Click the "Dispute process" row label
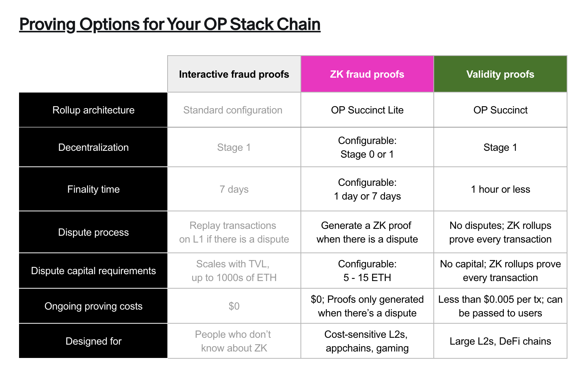Image resolution: width=588 pixels, height=377 pixels. (93, 232)
